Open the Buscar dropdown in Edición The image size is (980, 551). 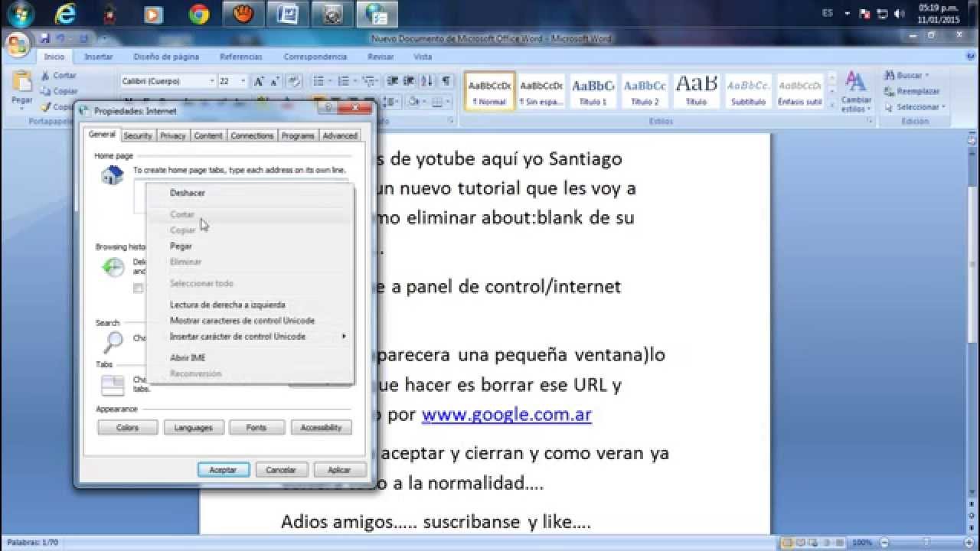(x=926, y=76)
